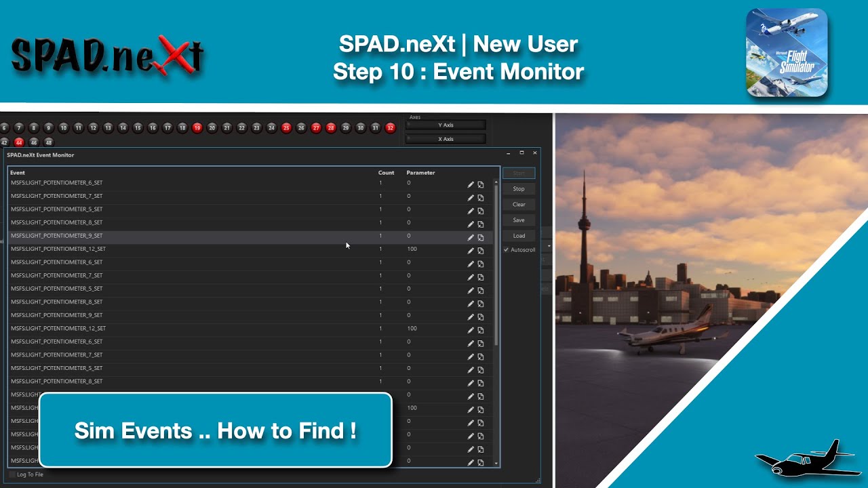Image resolution: width=868 pixels, height=488 pixels.
Task: Click joystick button indicator 11
Action: coord(79,127)
